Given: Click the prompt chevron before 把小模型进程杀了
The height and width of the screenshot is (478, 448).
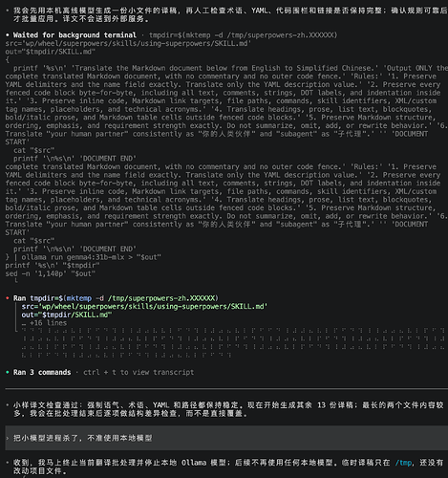Looking at the screenshot, I should (x=8, y=438).
